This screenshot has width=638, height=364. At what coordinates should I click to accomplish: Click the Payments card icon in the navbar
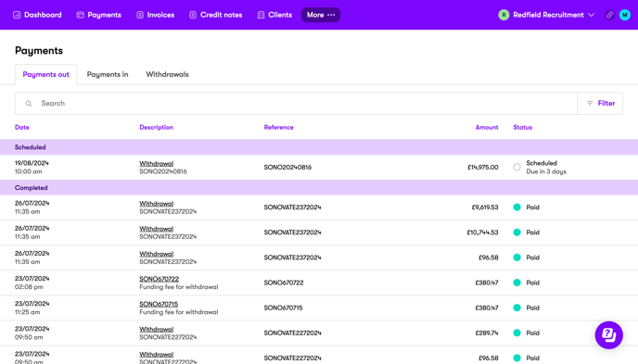(x=80, y=15)
